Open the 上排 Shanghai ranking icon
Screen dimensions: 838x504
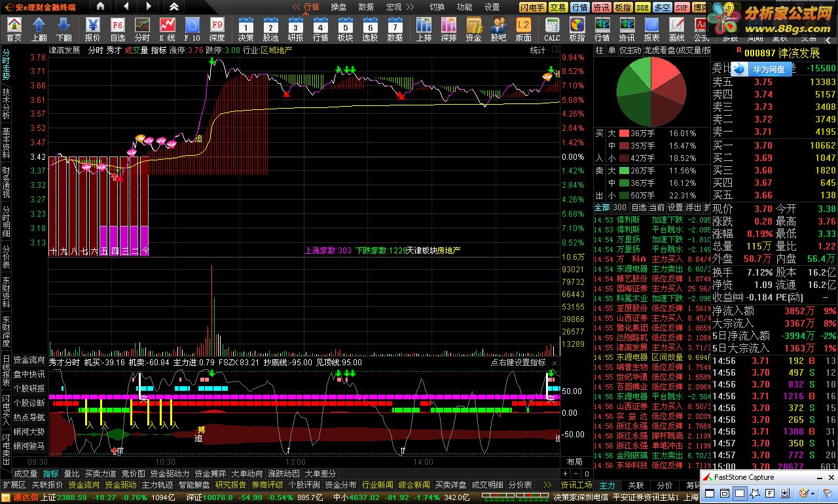pyautogui.click(x=424, y=29)
